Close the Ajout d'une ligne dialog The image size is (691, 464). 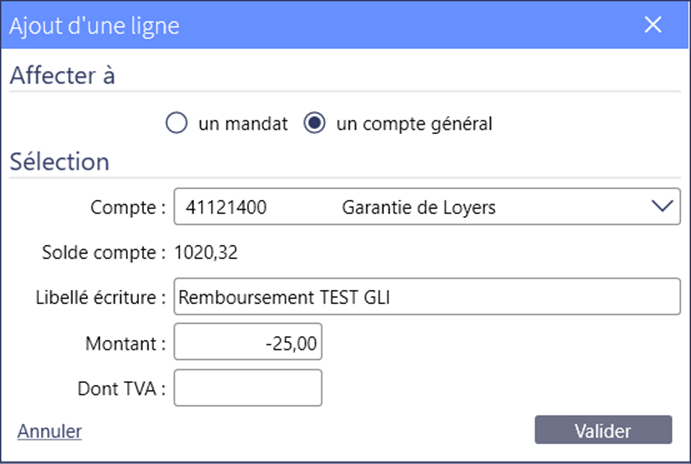(x=653, y=25)
